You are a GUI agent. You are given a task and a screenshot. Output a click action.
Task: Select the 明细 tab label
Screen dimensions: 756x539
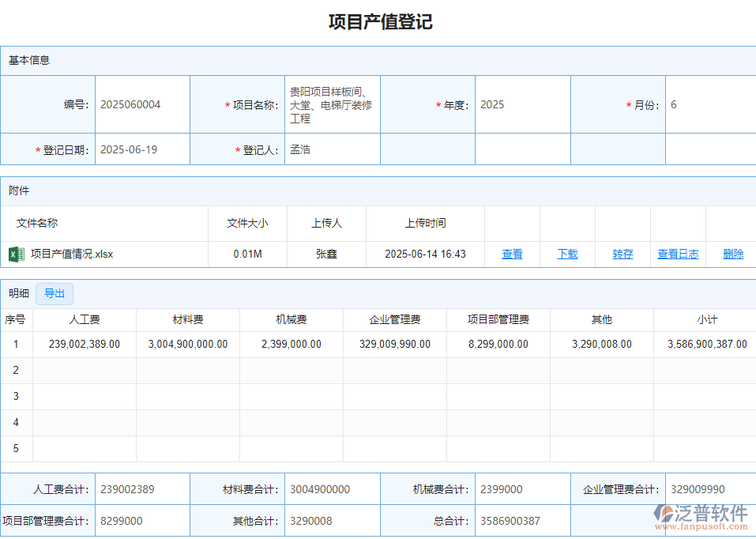pyautogui.click(x=17, y=293)
